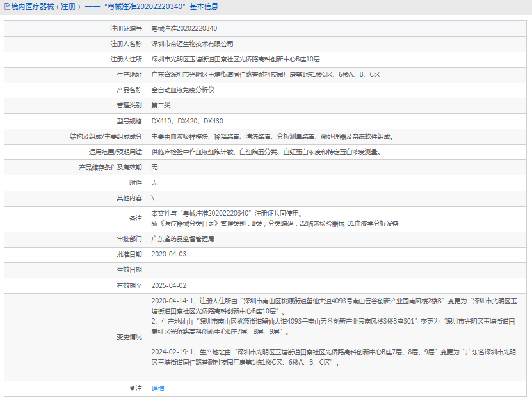Click the 生效日期 label
The width and height of the screenshot is (532, 401).
tap(129, 270)
